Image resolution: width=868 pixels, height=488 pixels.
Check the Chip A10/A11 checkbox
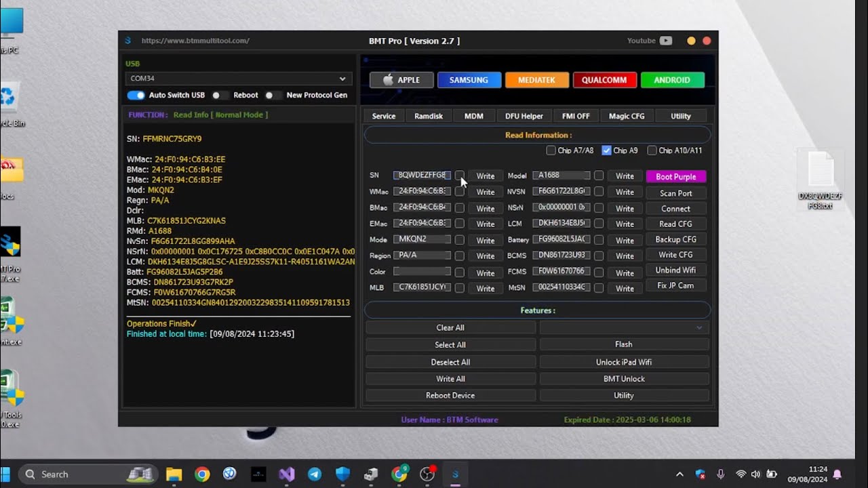tap(652, 150)
